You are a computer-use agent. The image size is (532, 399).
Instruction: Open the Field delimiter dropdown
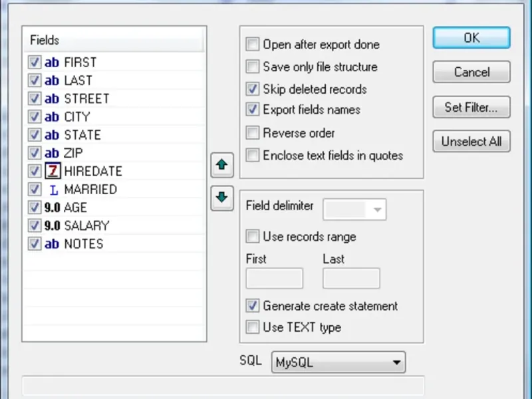pos(354,209)
